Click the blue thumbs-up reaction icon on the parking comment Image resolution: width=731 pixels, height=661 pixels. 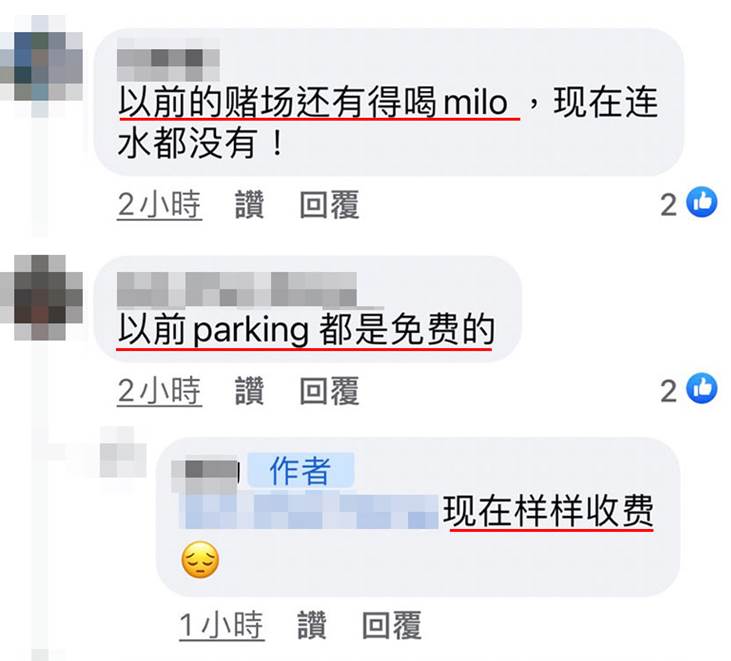coord(702,388)
